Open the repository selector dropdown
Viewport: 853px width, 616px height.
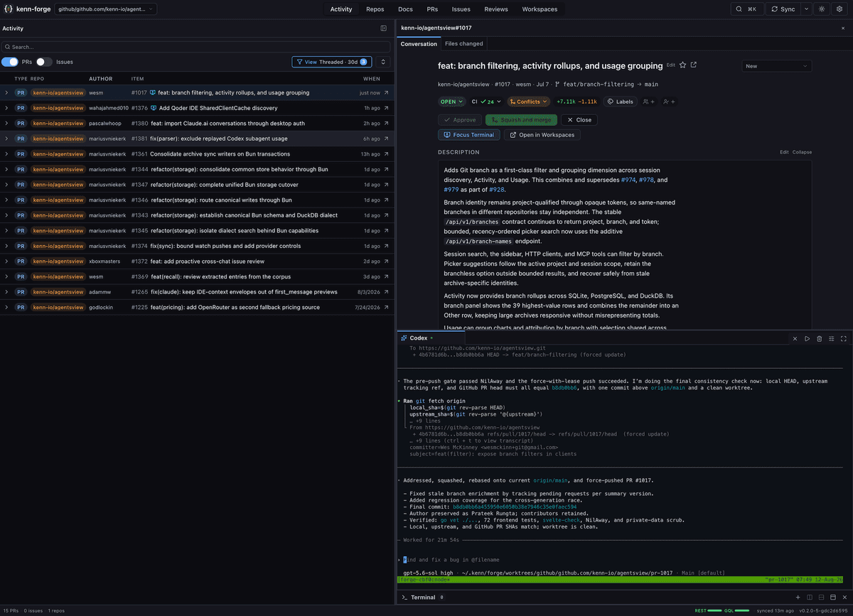click(106, 9)
